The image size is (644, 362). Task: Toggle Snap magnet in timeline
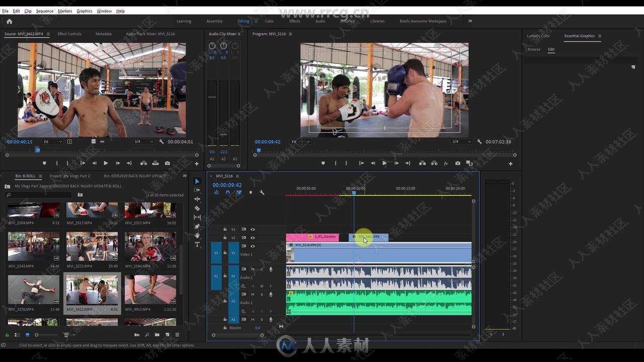[x=227, y=193]
